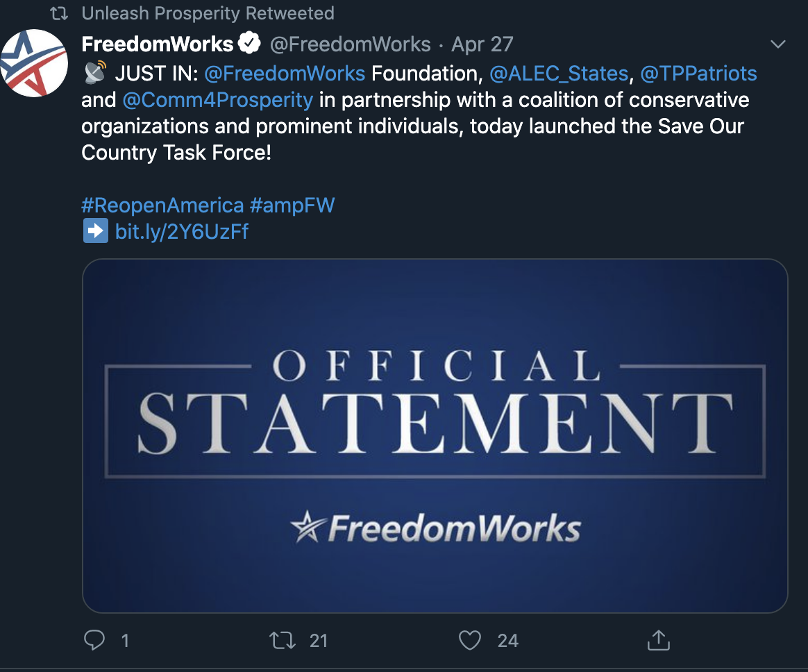Follow the bit.ly/2Y6UzFf link

point(181,231)
